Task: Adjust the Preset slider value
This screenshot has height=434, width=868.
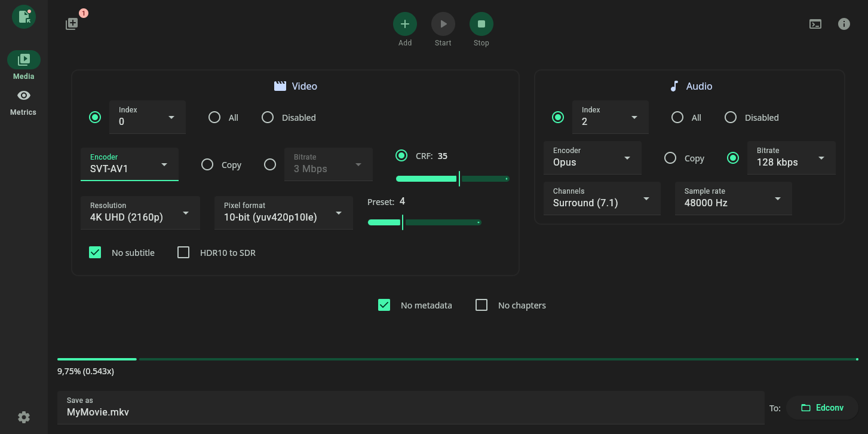Action: pos(401,222)
